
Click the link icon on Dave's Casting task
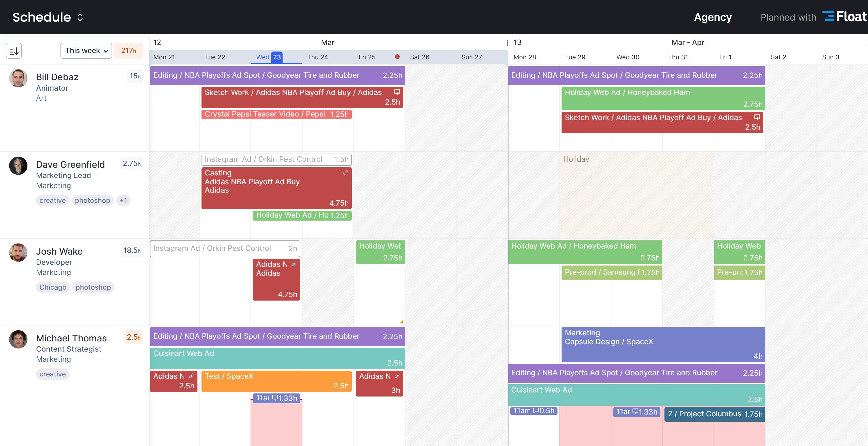tap(345, 172)
